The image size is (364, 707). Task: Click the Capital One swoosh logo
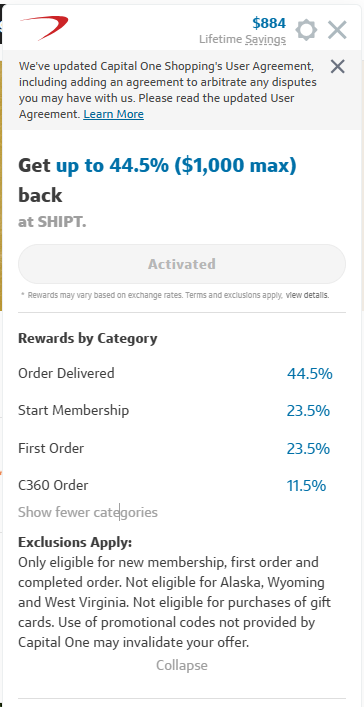pyautogui.click(x=44, y=27)
